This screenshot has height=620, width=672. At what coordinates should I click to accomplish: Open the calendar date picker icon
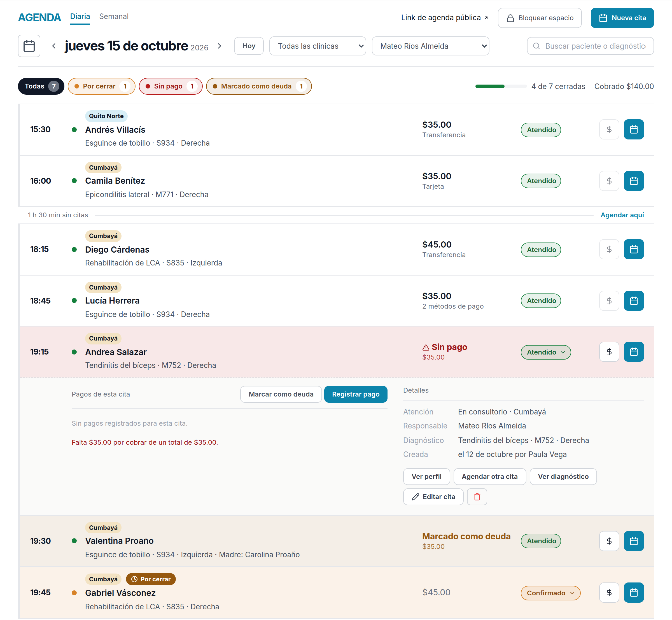(x=29, y=46)
